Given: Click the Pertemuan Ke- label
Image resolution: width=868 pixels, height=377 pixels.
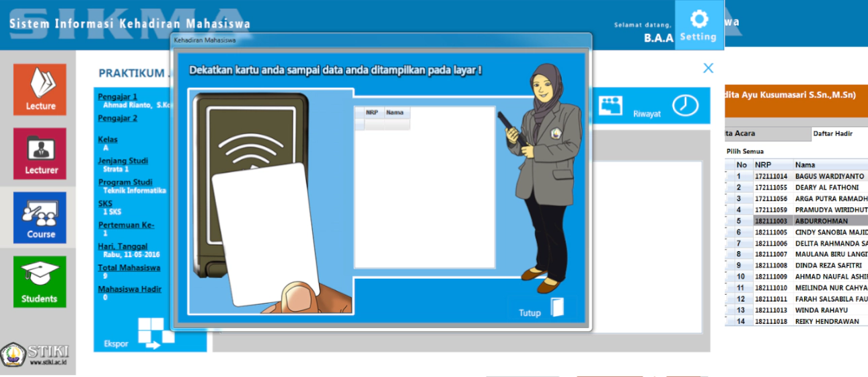Looking at the screenshot, I should tap(126, 225).
